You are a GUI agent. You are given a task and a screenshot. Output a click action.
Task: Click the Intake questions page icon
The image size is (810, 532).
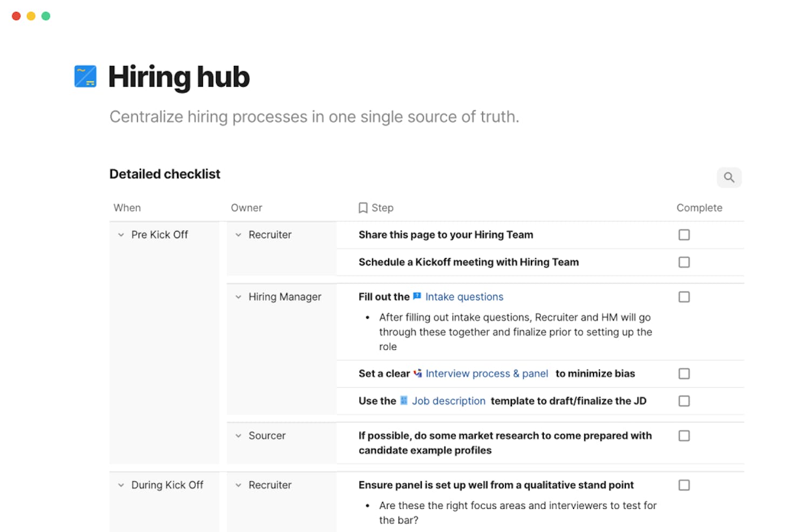click(417, 297)
